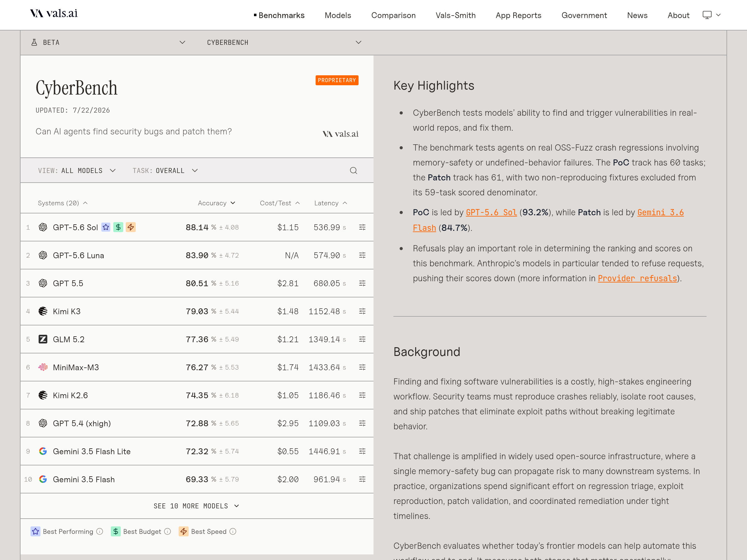This screenshot has height=560, width=747.
Task: Follow the Gemini 3.6 Flash highlight link
Action: (x=660, y=212)
